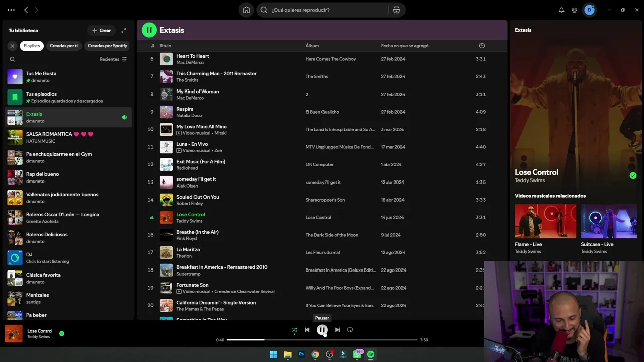The image size is (644, 362).
Task: Search within the library using magnifier icon
Action: coord(13,59)
